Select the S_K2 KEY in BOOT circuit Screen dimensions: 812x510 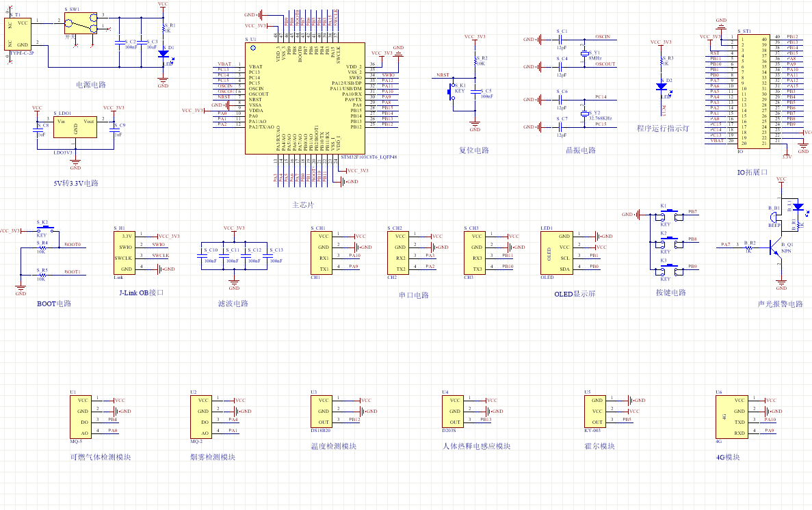(46, 230)
